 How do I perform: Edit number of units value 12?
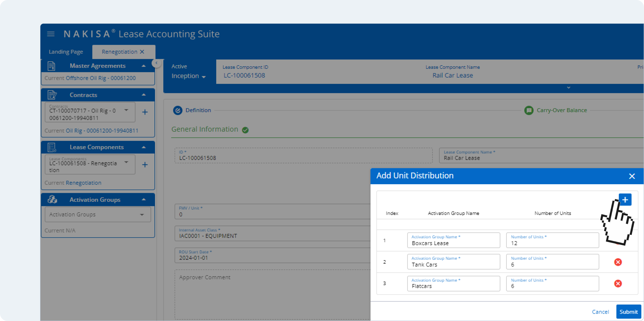(553, 240)
